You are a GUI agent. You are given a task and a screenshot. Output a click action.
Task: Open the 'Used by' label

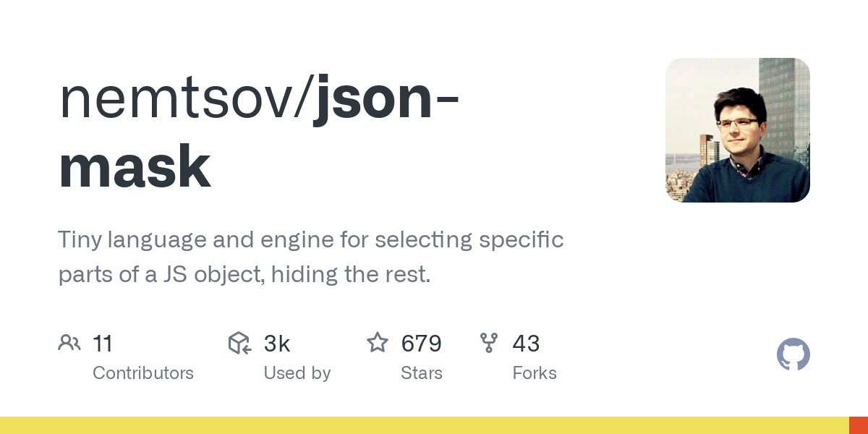297,373
